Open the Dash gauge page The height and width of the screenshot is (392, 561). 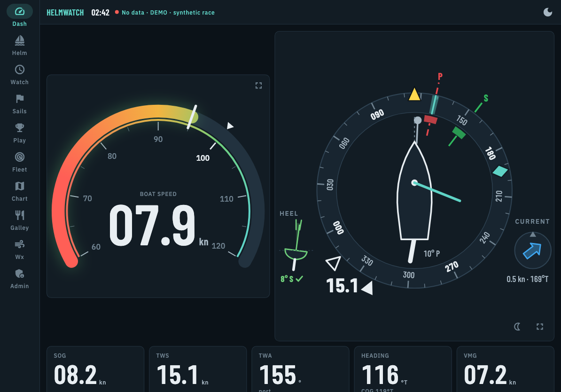pos(19,16)
